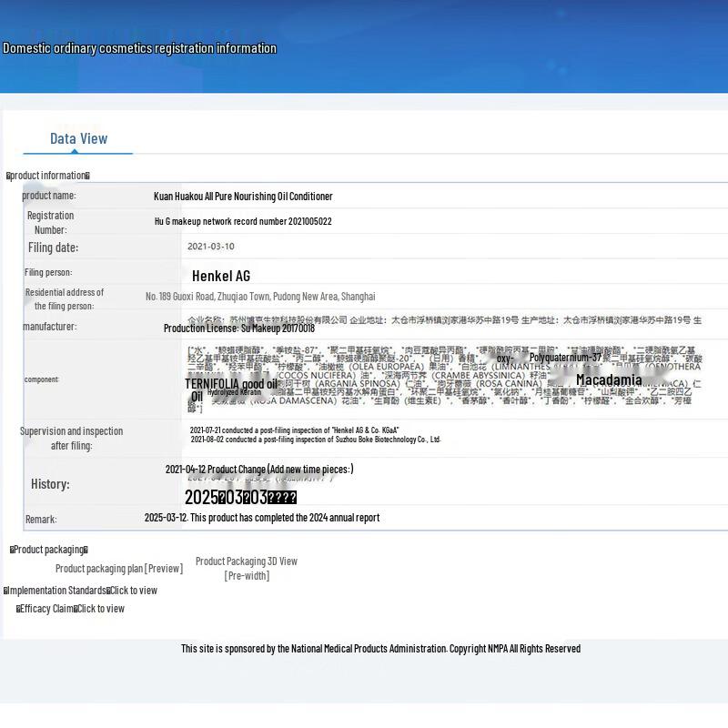728x728 pixels.
Task: Click the icon before 'Efficacy Claim'
Action: tap(19, 609)
